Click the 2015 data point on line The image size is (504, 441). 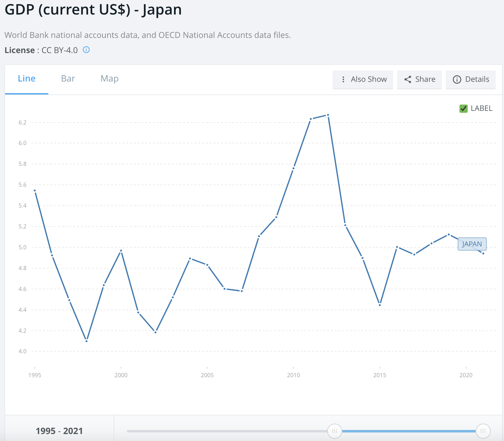click(380, 305)
